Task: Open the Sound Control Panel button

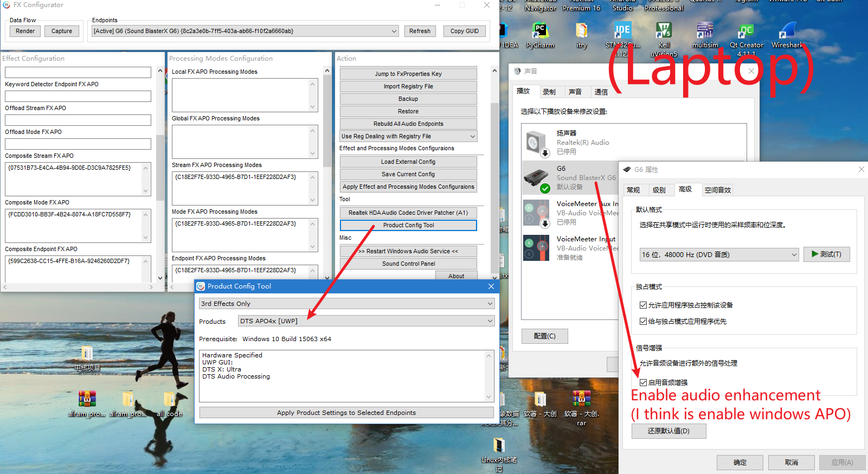Action: click(x=408, y=264)
